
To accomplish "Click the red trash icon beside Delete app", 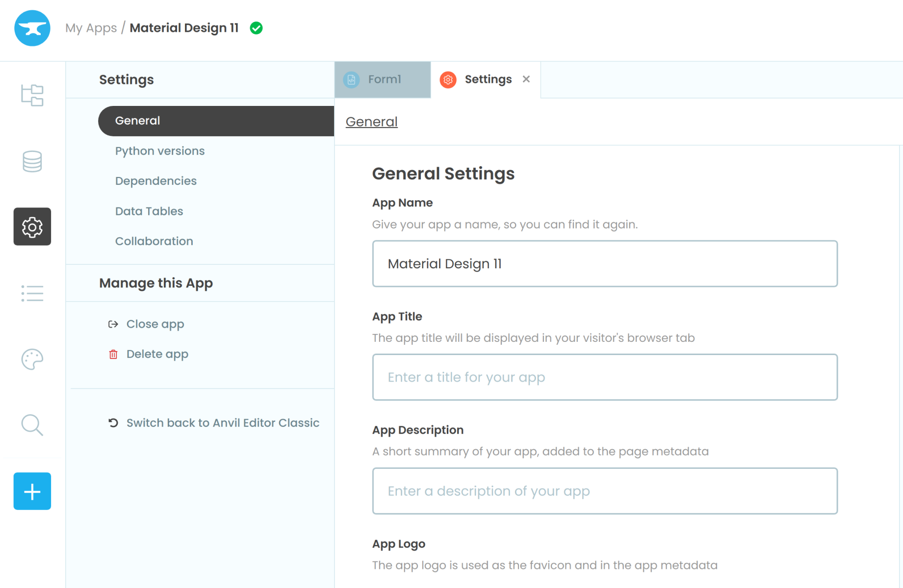I will [113, 354].
